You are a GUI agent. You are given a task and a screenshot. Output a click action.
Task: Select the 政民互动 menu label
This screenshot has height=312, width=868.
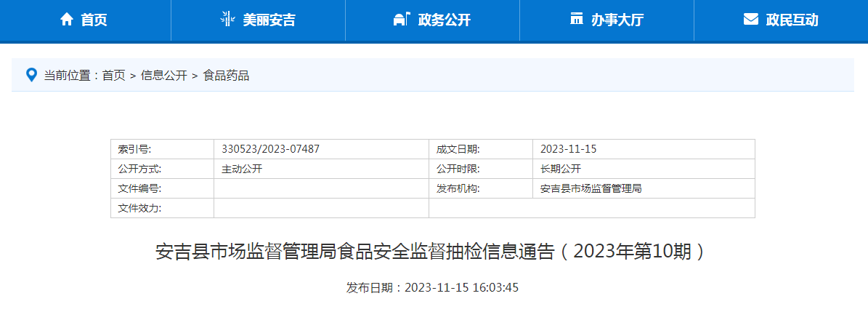792,20
